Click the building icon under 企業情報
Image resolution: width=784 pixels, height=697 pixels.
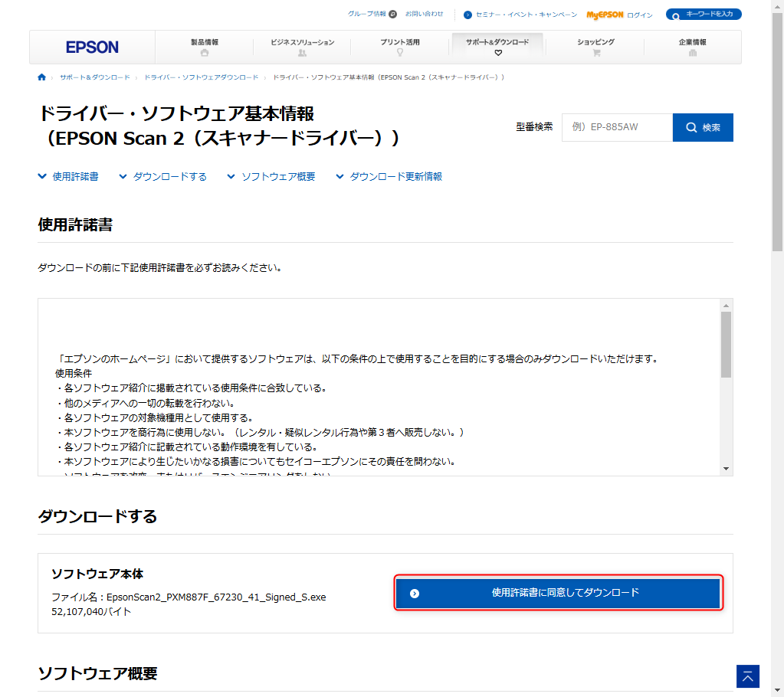693,53
